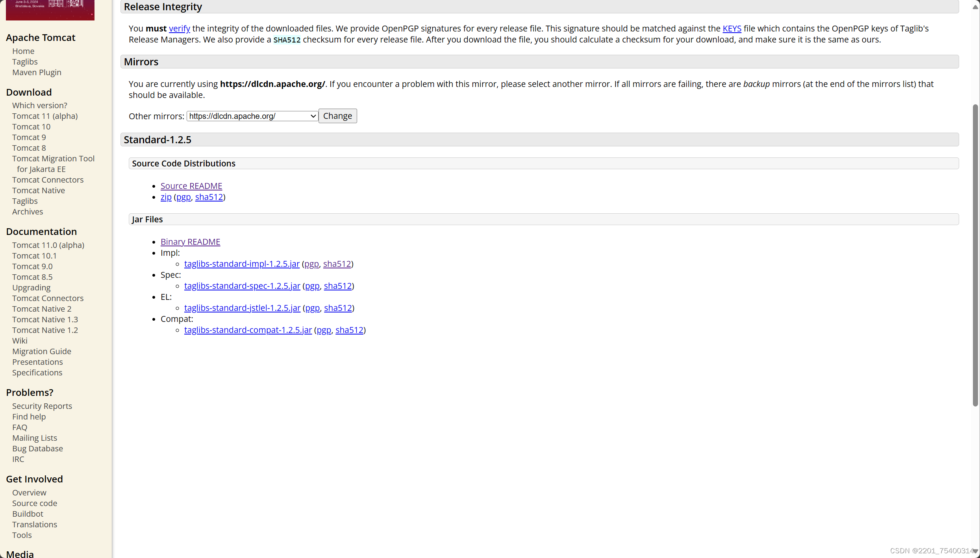The image size is (980, 558).
Task: Open the mirror selection dropdown
Action: [252, 116]
